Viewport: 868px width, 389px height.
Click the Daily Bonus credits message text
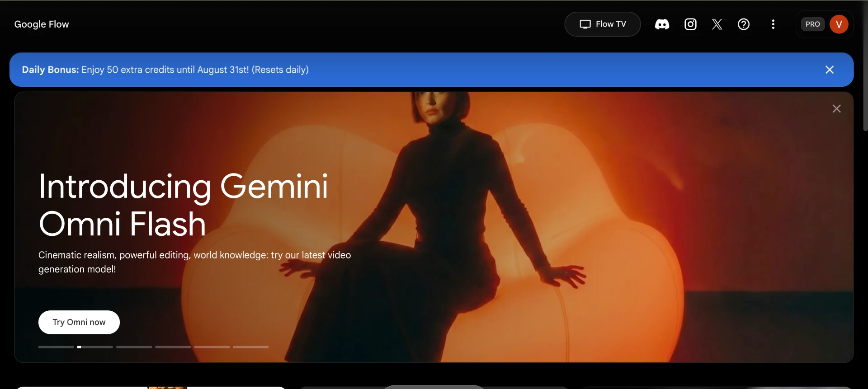[x=165, y=70]
